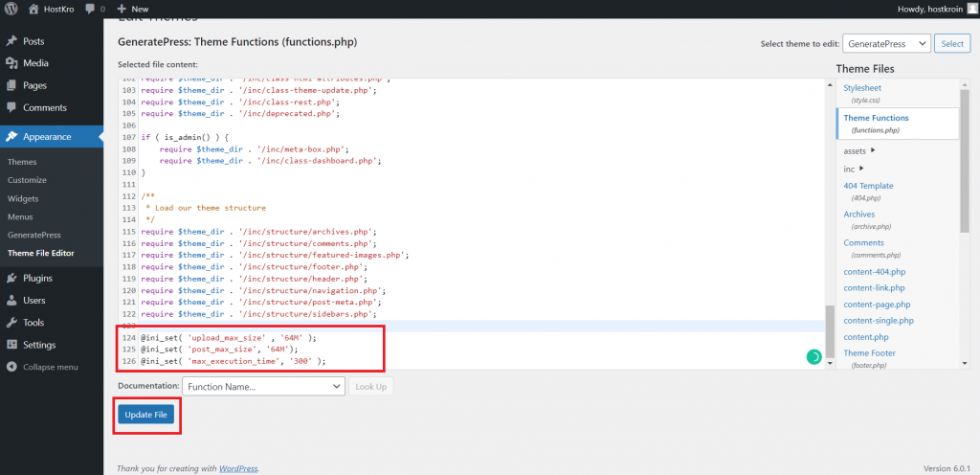980x475 pixels.
Task: Click the Posts pin icon
Action: [11, 41]
